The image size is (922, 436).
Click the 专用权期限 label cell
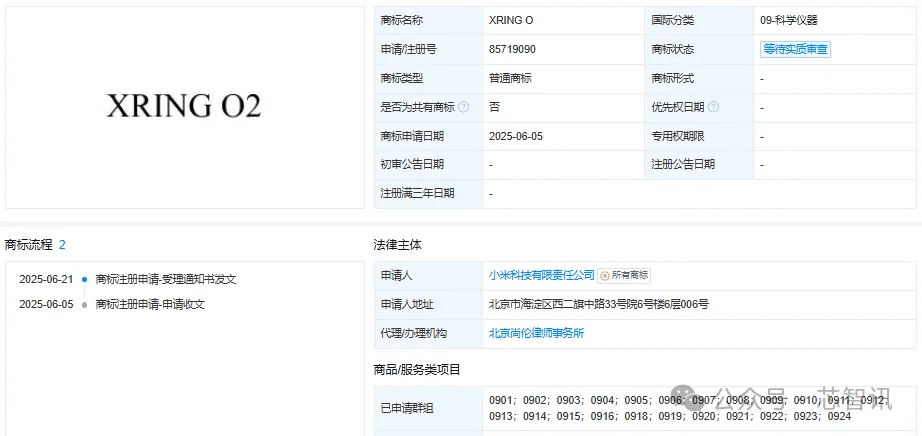click(x=699, y=137)
